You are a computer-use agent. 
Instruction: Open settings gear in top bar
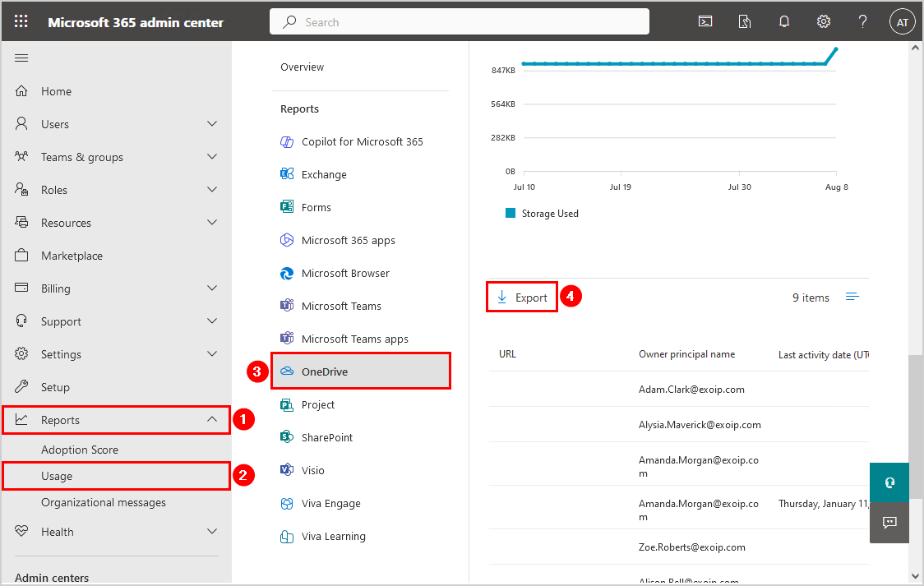point(823,22)
